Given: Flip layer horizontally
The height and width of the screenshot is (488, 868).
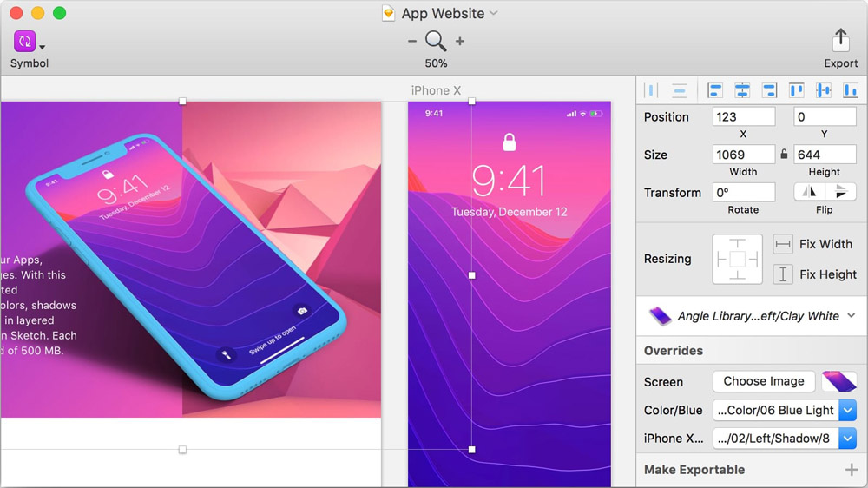Looking at the screenshot, I should (x=809, y=192).
